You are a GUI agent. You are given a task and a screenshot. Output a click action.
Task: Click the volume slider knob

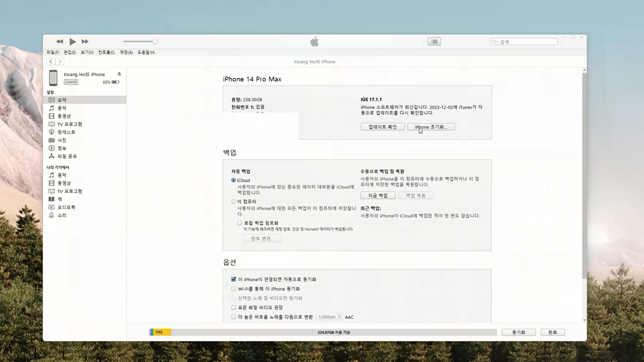pos(155,42)
